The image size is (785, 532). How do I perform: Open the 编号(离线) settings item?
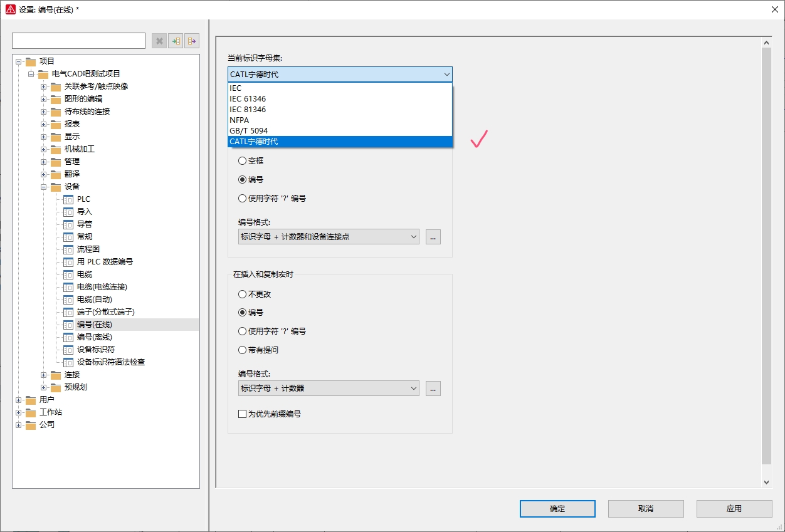(94, 337)
